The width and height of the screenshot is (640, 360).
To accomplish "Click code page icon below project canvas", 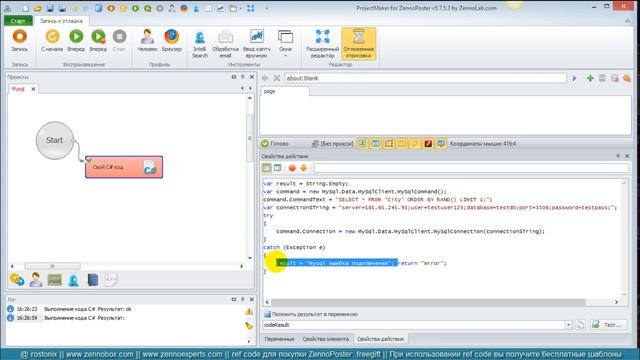I will 111,280.
